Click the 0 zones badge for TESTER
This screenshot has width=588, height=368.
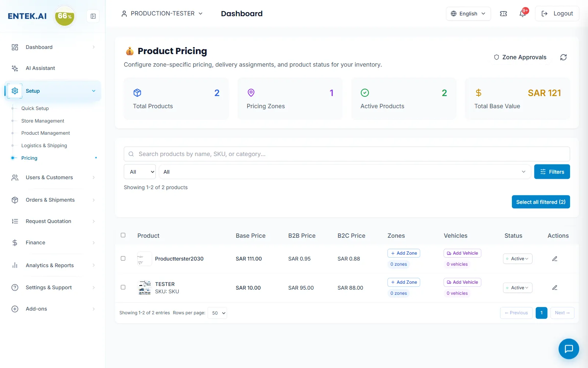click(399, 293)
